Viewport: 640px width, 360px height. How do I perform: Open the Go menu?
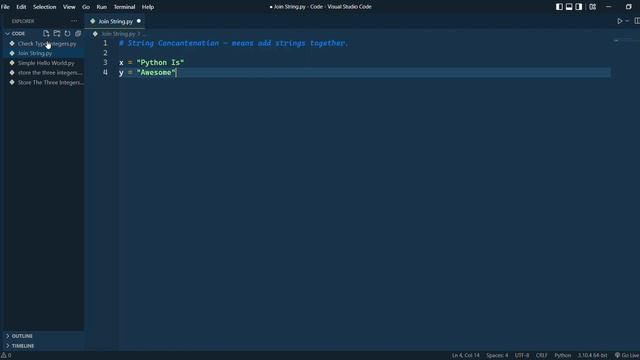86,7
